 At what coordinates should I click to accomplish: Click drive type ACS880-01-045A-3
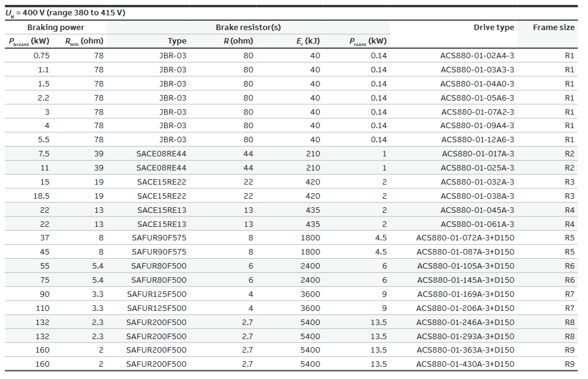pos(477,210)
